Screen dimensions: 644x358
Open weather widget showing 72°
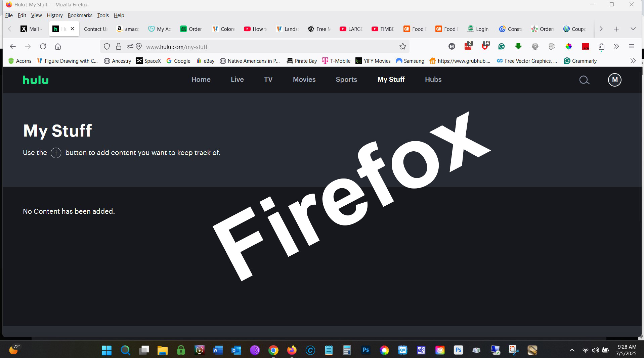click(x=15, y=350)
